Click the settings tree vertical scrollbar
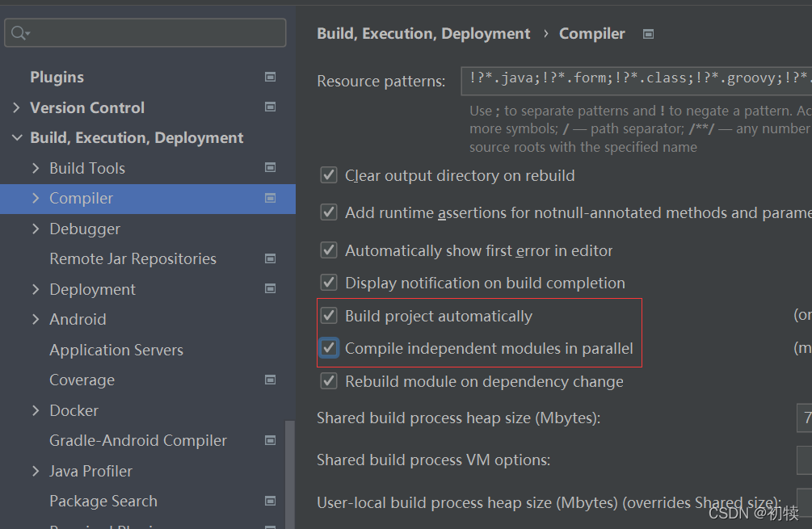 point(289,473)
